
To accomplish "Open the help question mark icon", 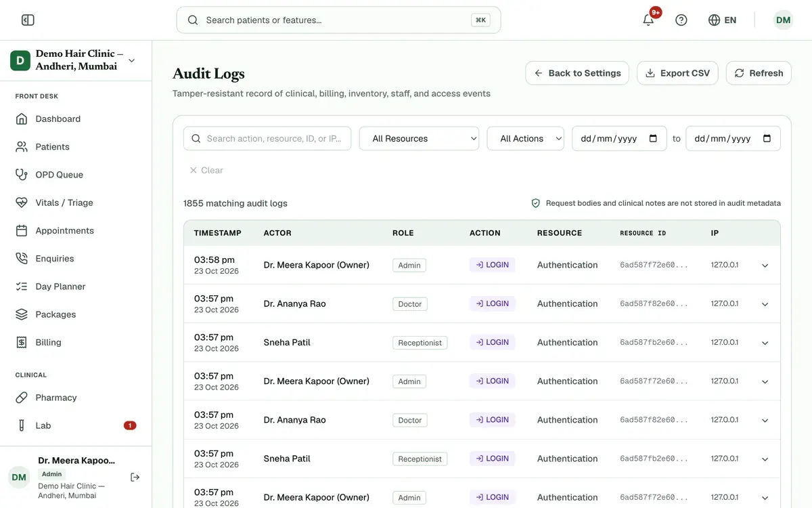I will 681,20.
